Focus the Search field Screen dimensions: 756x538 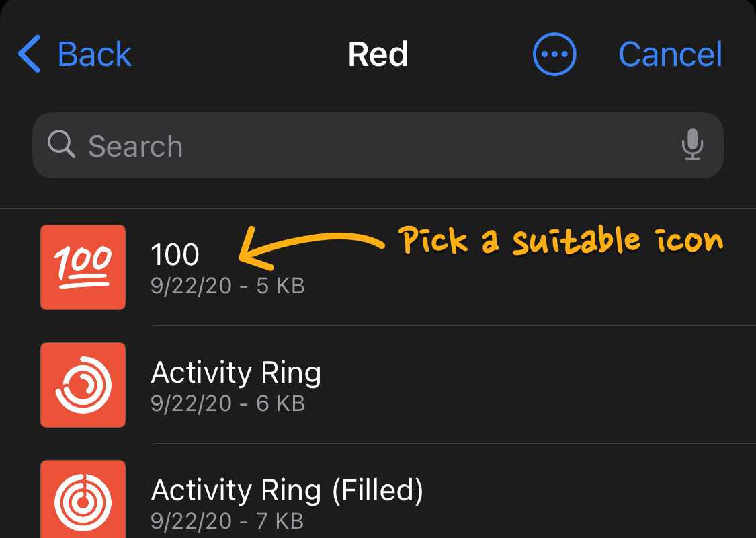click(x=378, y=145)
